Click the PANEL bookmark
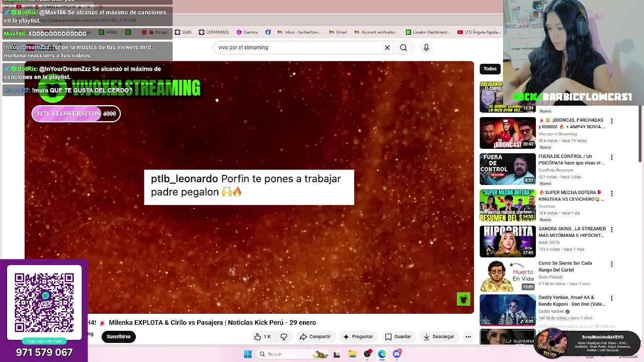Viewport: 644px width, 362px height. pyautogui.click(x=108, y=32)
